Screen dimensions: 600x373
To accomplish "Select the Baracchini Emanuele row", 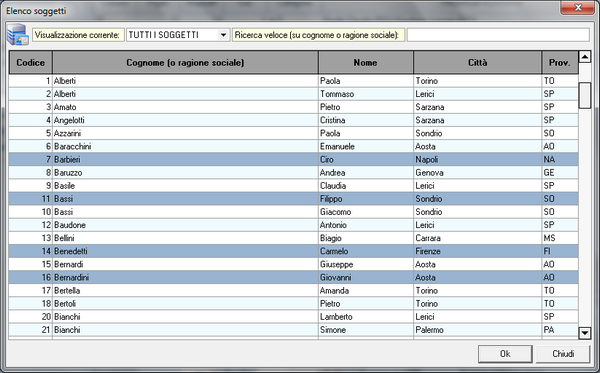I will tap(293, 147).
